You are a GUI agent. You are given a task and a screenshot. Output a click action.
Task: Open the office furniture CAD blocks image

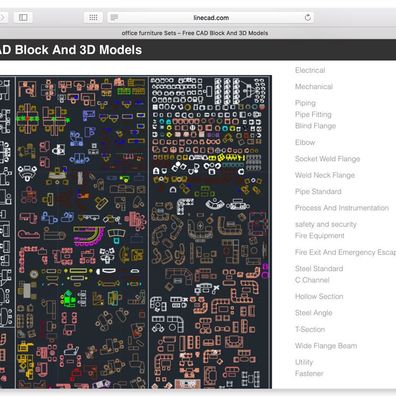136,232
